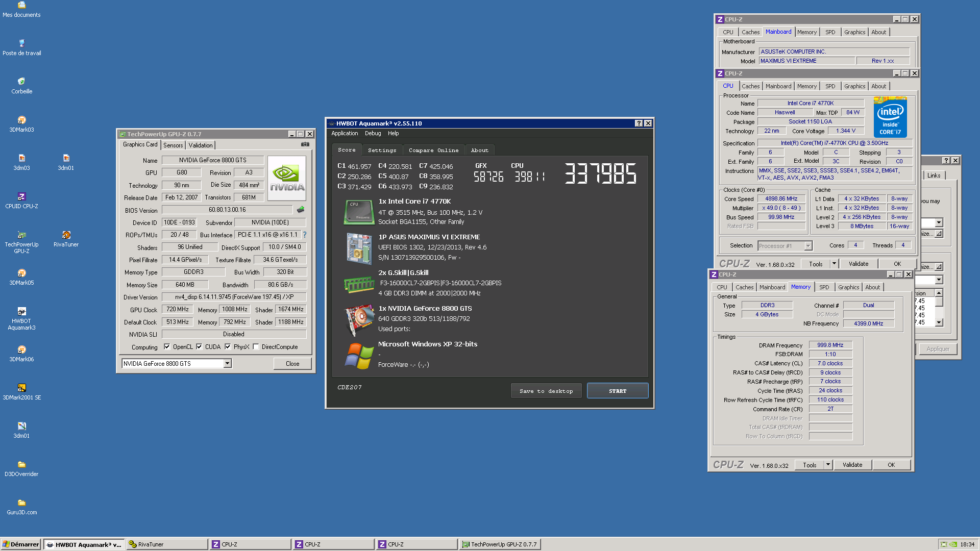Viewport: 980px width, 551px height.
Task: Click the graphics card icon in Aquamark
Action: [359, 320]
